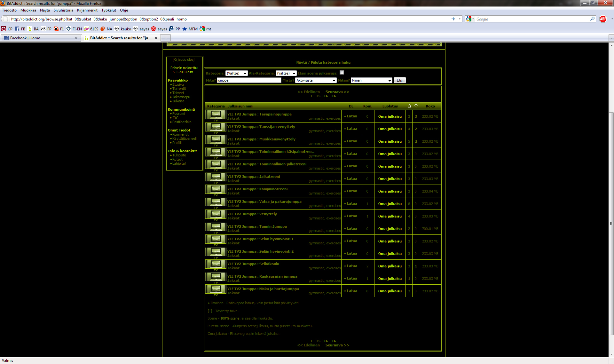Open the Kategoria dropdown

click(236, 73)
